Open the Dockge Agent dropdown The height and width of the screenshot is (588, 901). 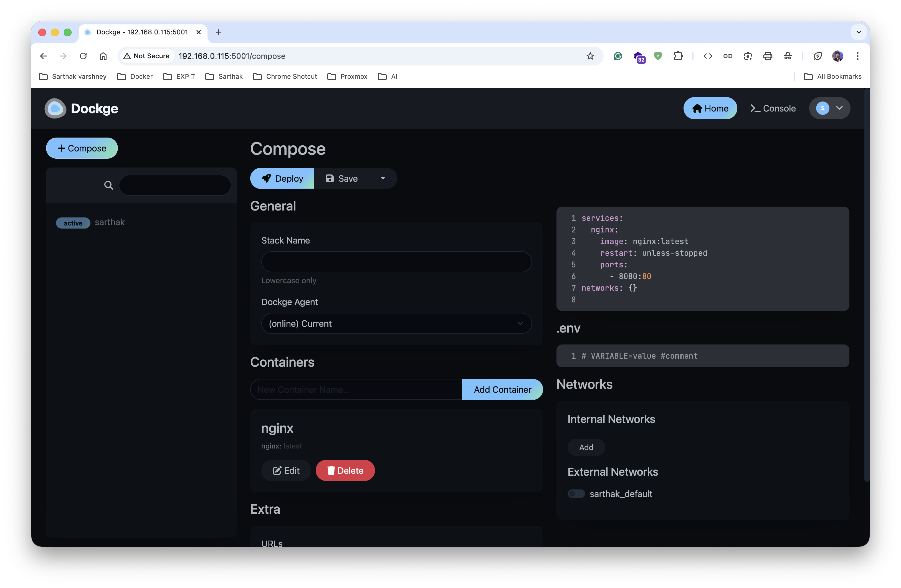(x=396, y=323)
